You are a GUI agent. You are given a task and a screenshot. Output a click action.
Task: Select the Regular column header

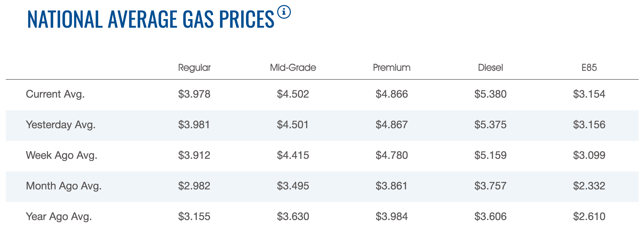coord(194,68)
